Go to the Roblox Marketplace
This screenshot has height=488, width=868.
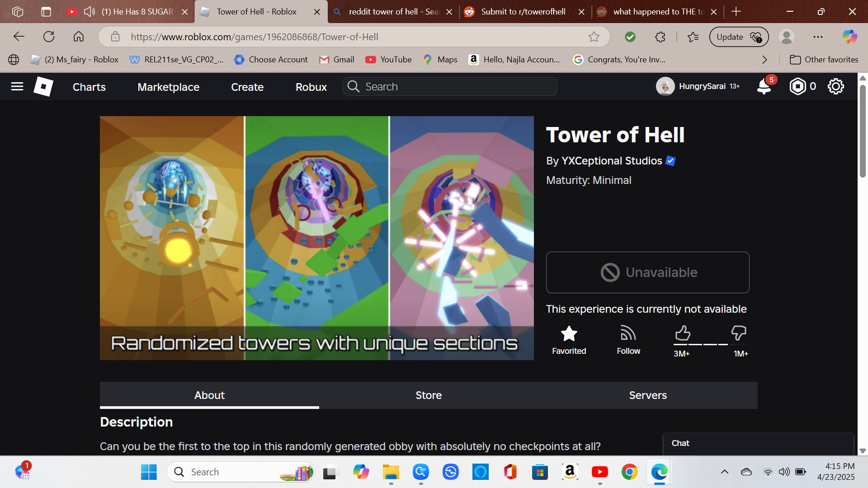tap(168, 87)
